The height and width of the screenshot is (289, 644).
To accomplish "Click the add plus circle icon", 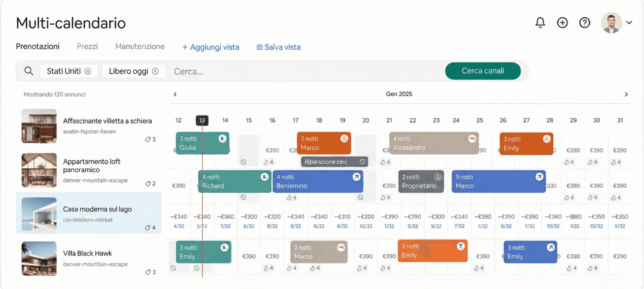I will [x=562, y=23].
